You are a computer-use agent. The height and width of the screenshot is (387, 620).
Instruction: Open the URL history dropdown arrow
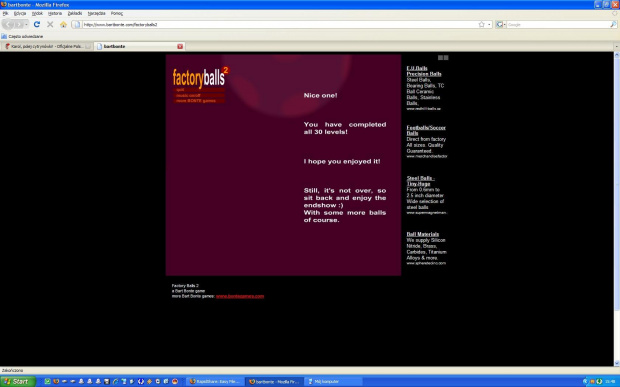[x=489, y=25]
